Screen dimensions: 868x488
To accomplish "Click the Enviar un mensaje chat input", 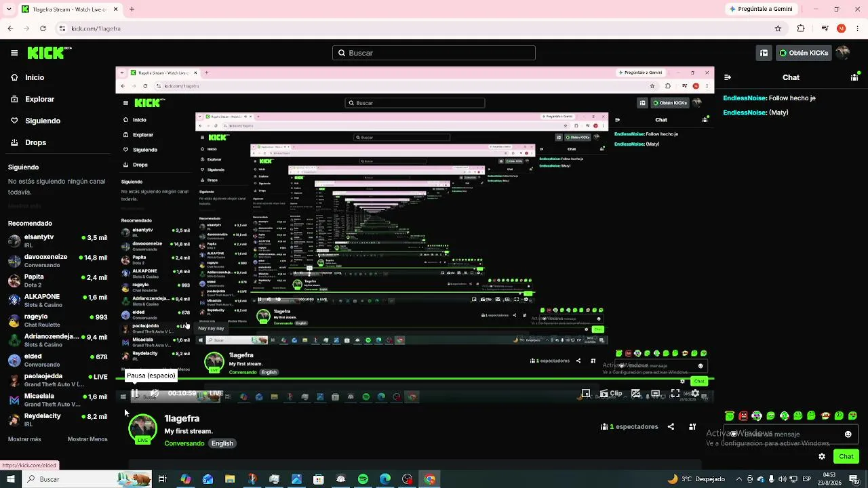I will [791, 434].
